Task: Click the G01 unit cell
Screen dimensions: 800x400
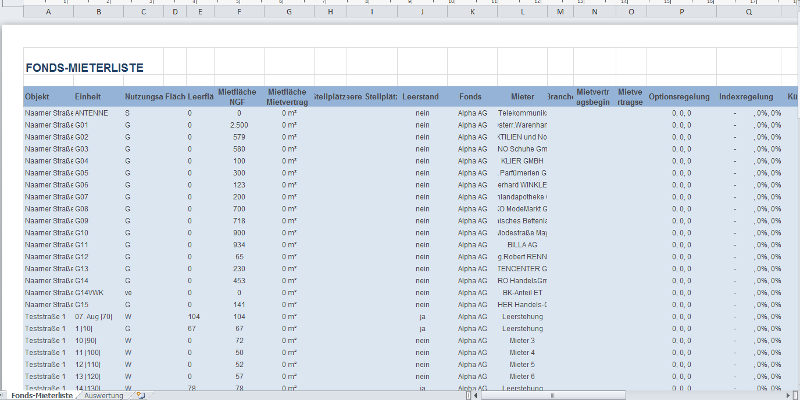Action: point(98,125)
